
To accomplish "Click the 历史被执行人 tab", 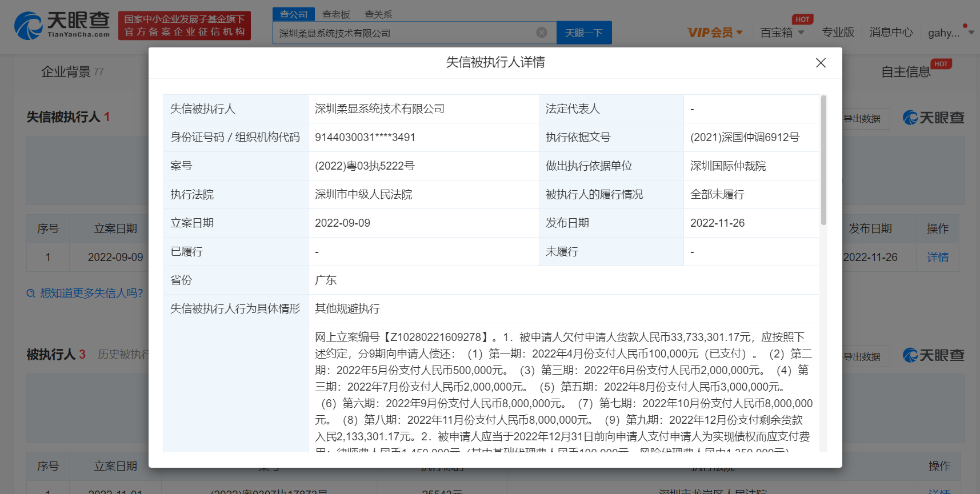I will pyautogui.click(x=123, y=354).
